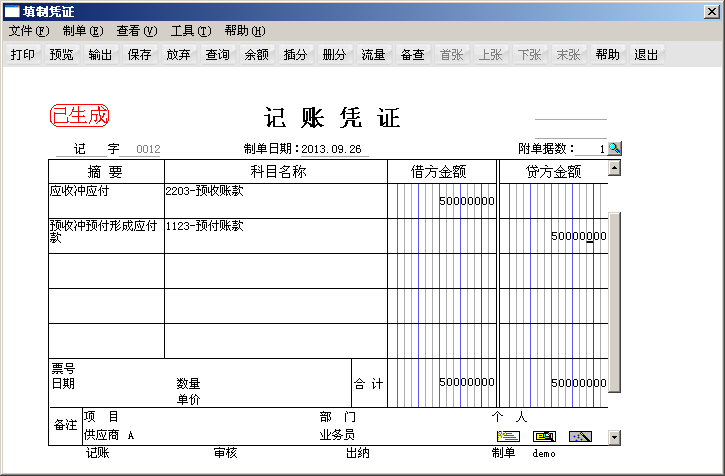Image resolution: width=725 pixels, height=476 pixels.
Task: Discard changes with 放弃 button
Action: click(x=178, y=55)
